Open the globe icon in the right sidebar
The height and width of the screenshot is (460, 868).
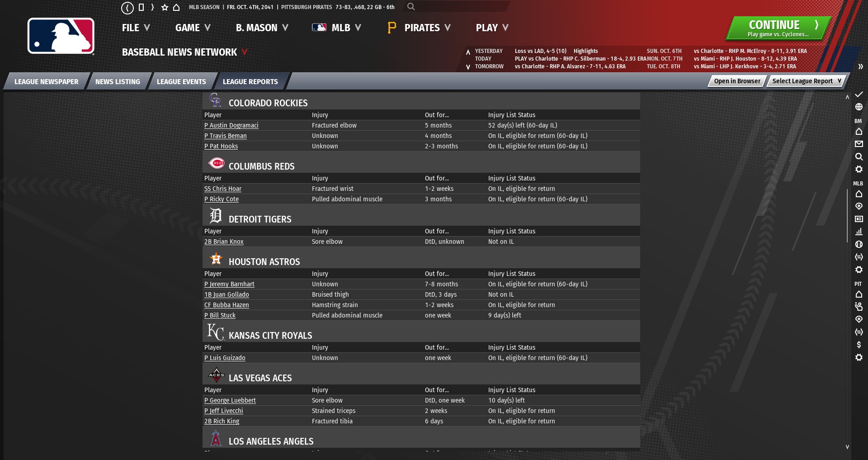point(859,107)
